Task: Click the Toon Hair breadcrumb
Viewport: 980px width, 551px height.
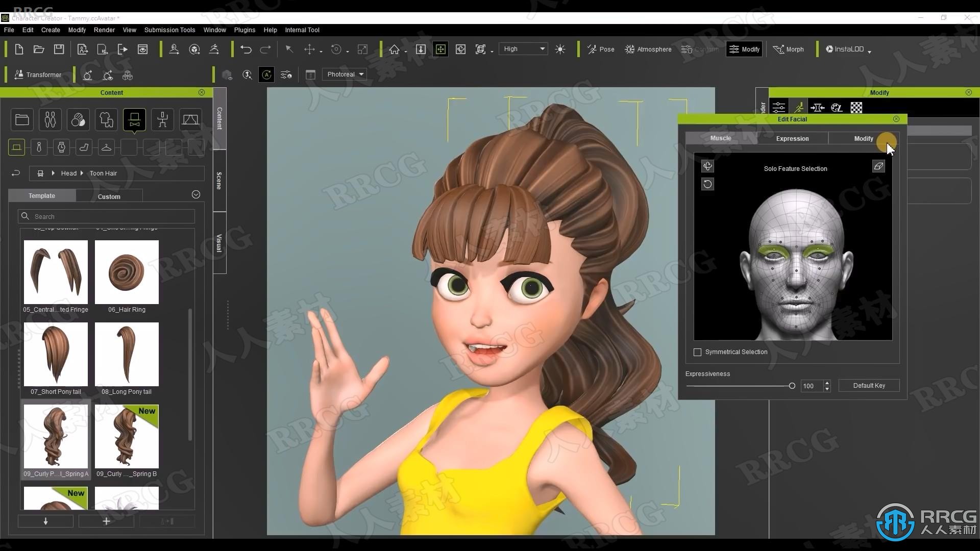Action: pos(103,173)
